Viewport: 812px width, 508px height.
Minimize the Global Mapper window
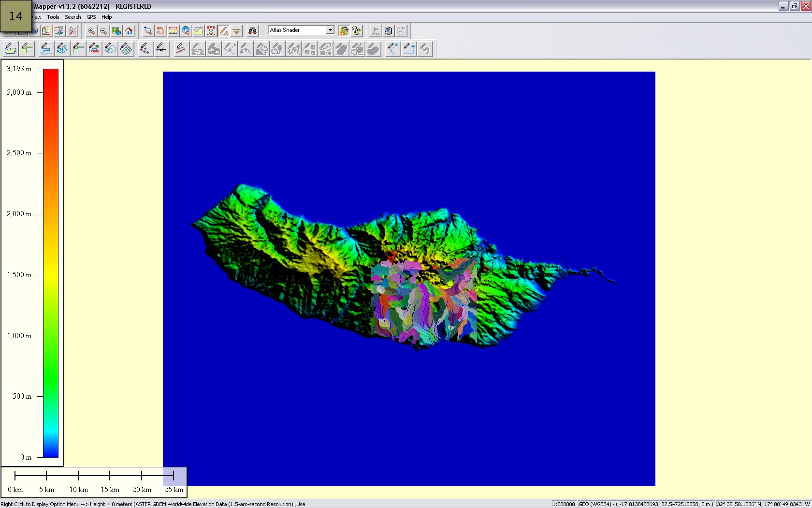pos(783,6)
